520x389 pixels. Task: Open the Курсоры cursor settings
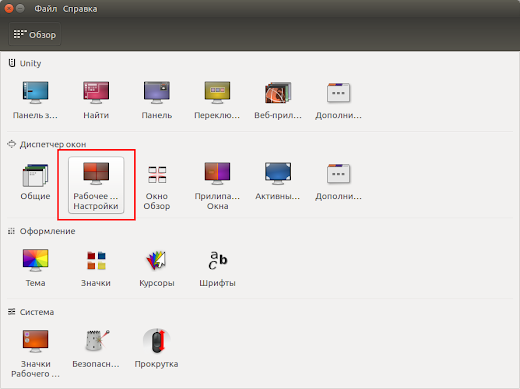click(x=157, y=268)
